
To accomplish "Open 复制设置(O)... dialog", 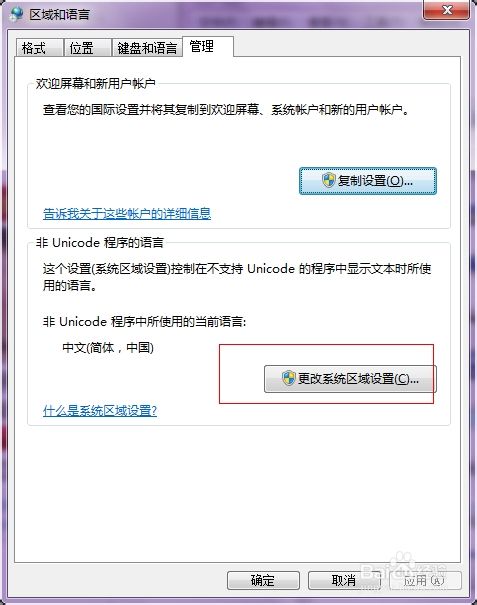I will [368, 181].
